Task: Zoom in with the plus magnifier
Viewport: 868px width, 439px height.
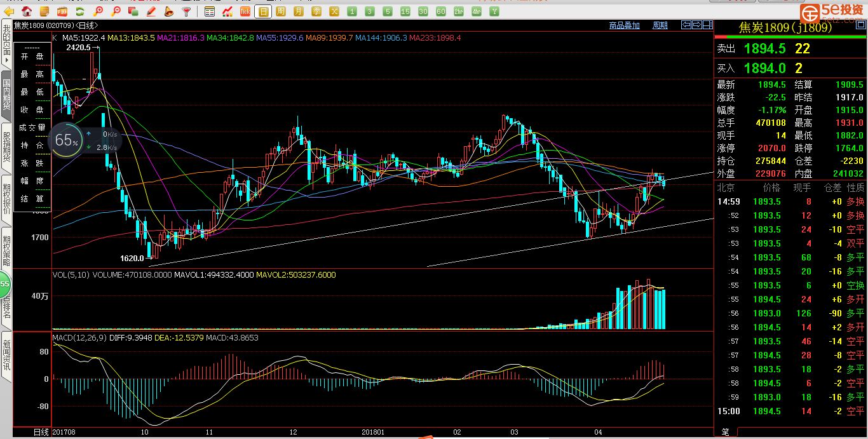Action: [98, 11]
